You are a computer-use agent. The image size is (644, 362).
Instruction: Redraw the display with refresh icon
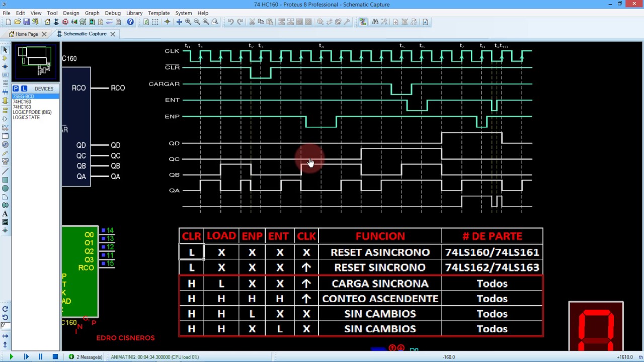point(146,22)
